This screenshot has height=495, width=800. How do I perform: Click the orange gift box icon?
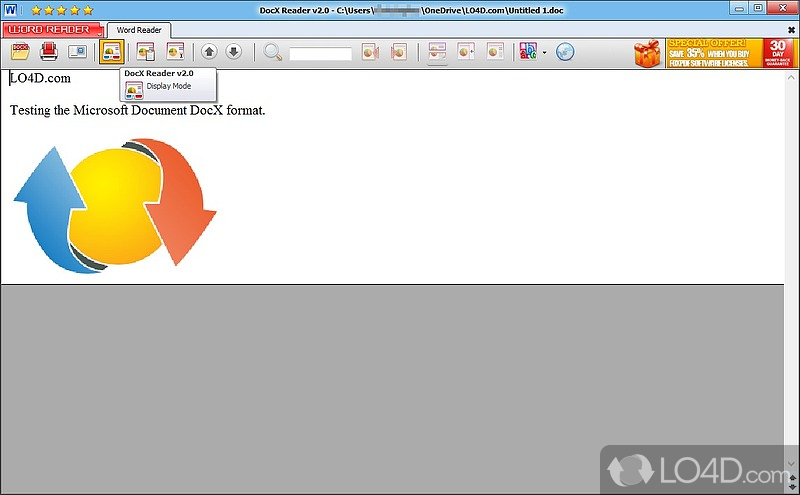pyautogui.click(x=649, y=53)
